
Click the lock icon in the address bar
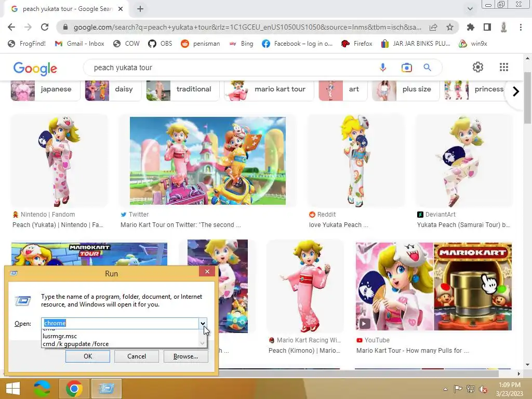click(65, 27)
